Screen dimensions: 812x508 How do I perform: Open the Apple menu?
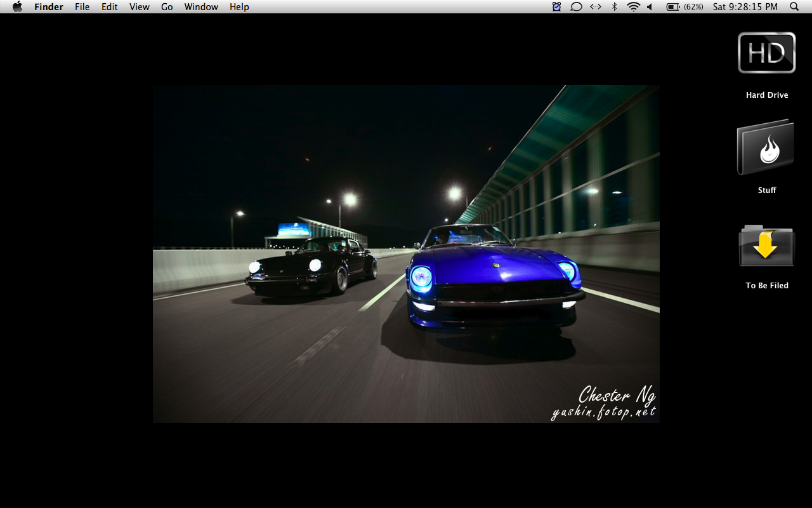tap(17, 7)
